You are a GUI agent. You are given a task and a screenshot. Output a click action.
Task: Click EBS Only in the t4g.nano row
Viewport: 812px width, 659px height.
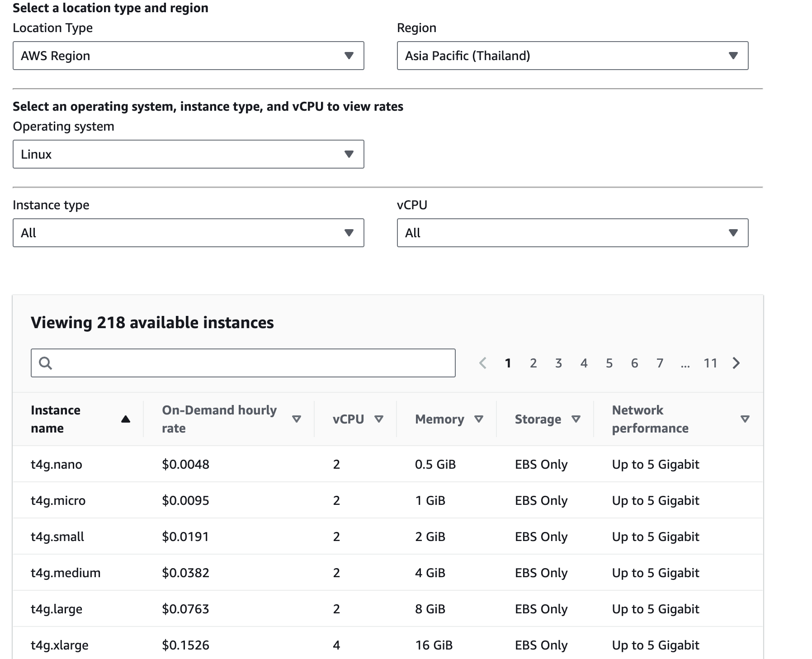tap(541, 464)
